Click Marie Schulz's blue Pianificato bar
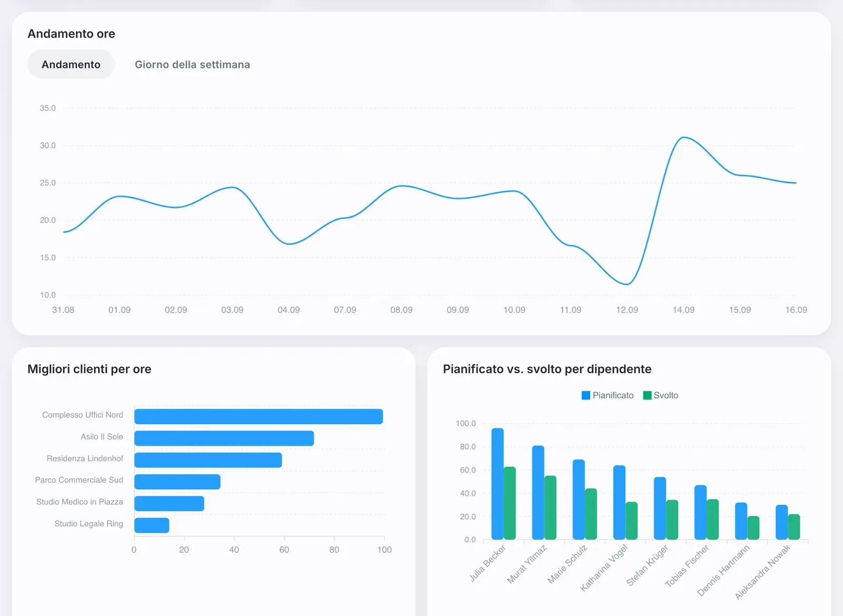This screenshot has width=843, height=616. 579,500
